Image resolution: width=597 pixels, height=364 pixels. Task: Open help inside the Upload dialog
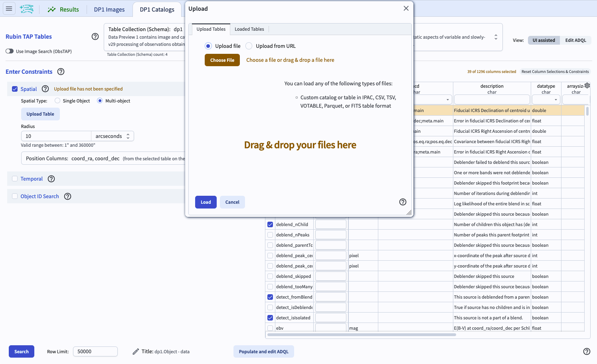(x=403, y=202)
